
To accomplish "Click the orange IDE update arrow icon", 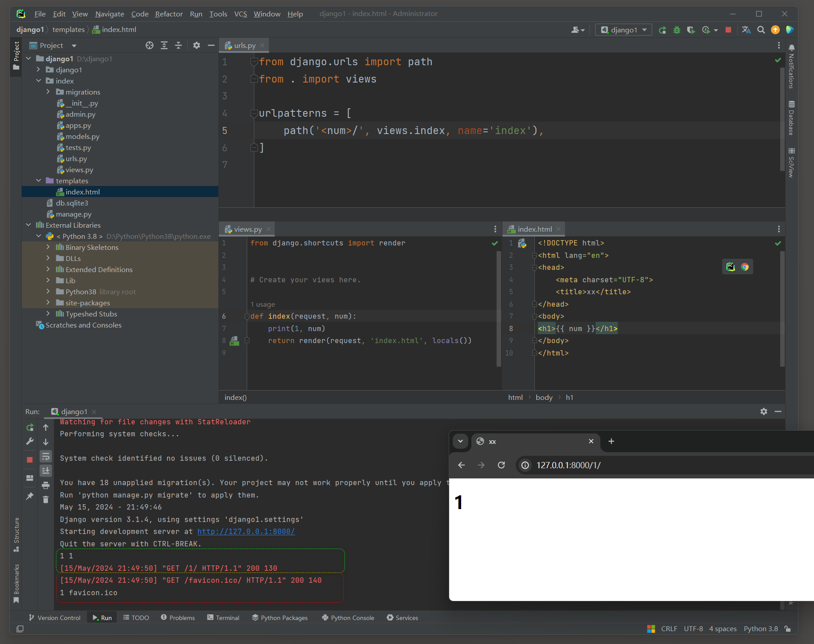I will (x=775, y=30).
